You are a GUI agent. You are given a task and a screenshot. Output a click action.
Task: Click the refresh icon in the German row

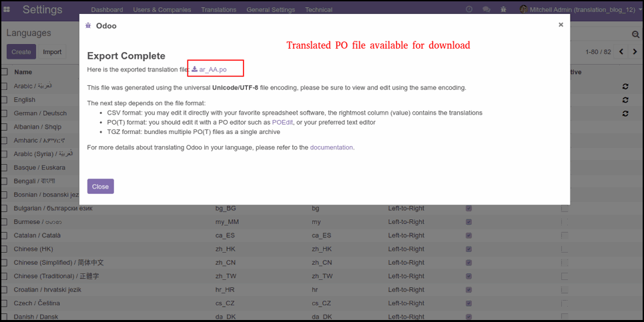point(625,113)
